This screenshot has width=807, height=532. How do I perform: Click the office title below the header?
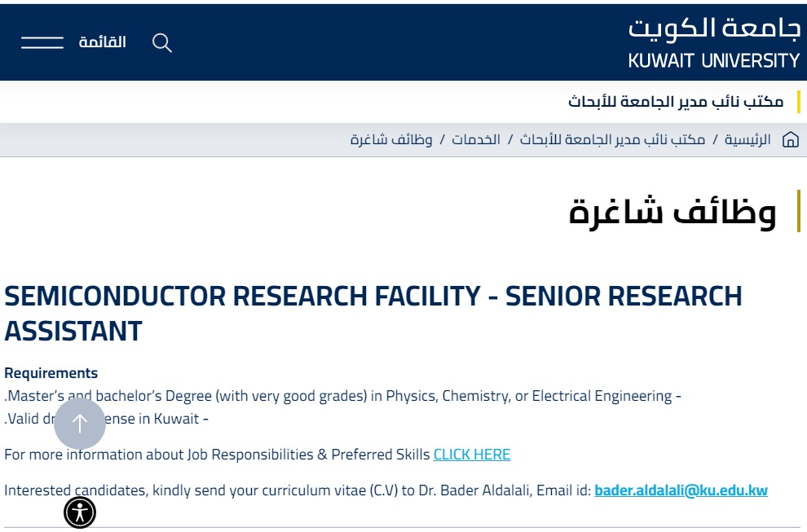pos(676,102)
